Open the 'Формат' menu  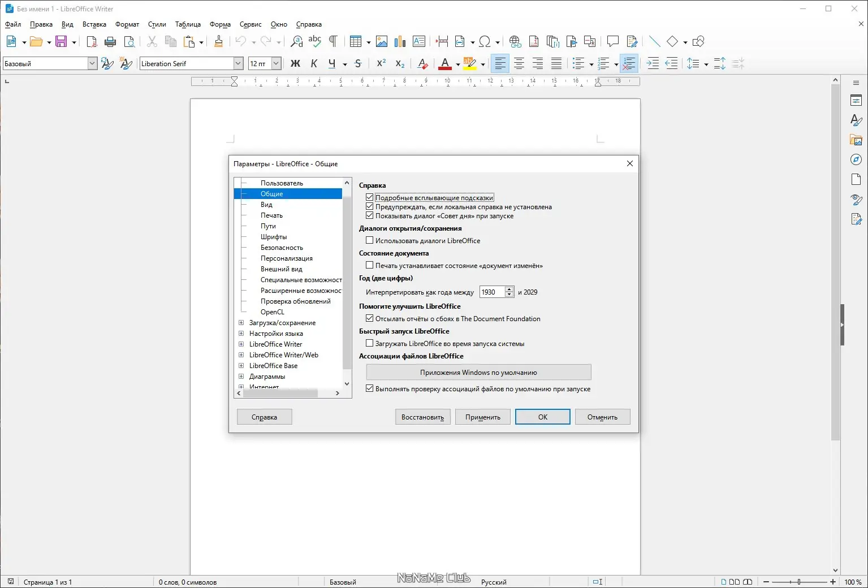coord(127,24)
